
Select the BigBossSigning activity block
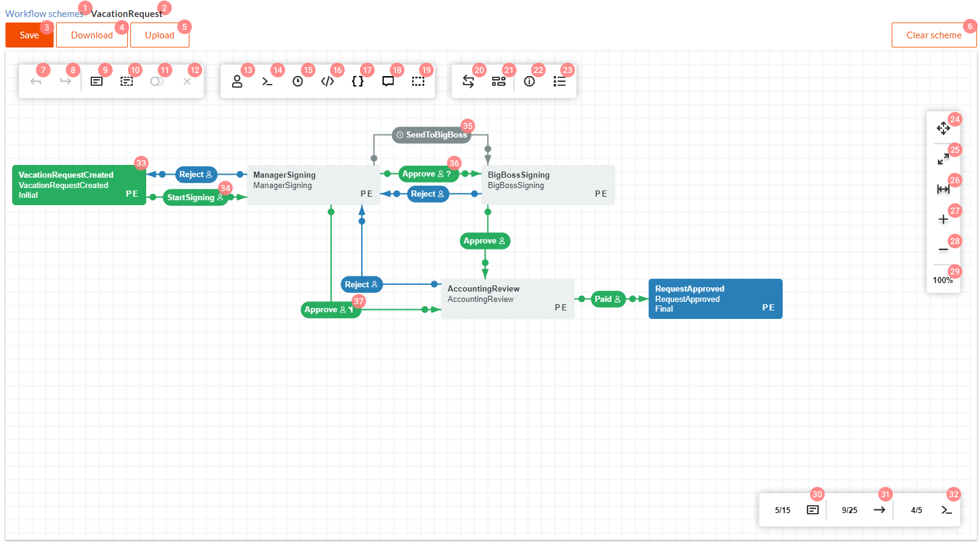548,185
